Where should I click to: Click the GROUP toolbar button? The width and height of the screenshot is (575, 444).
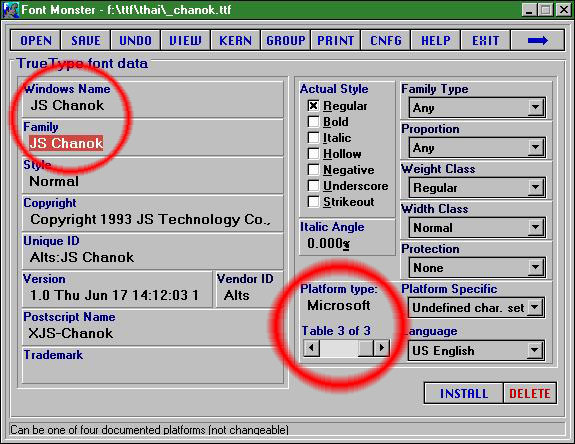pos(286,40)
